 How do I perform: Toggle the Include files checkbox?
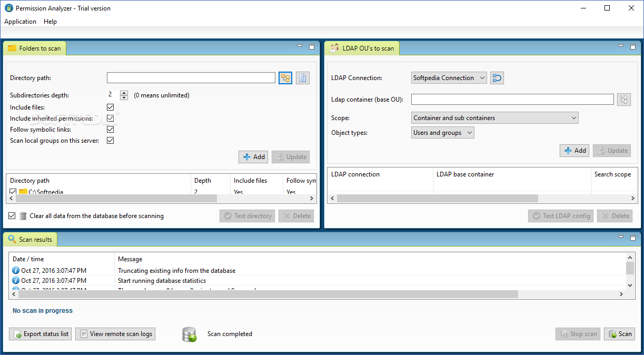111,107
